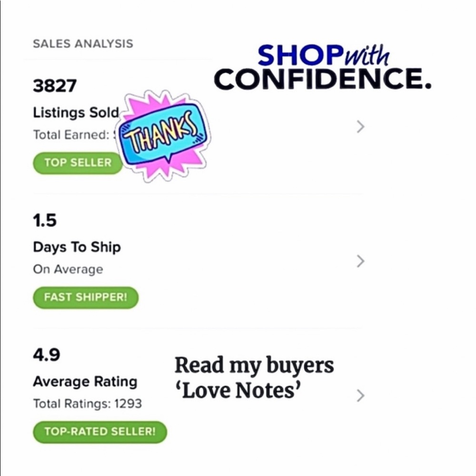Click Read my buyers 'Love Notes' text
Image resolution: width=476 pixels, height=476 pixels.
(254, 378)
